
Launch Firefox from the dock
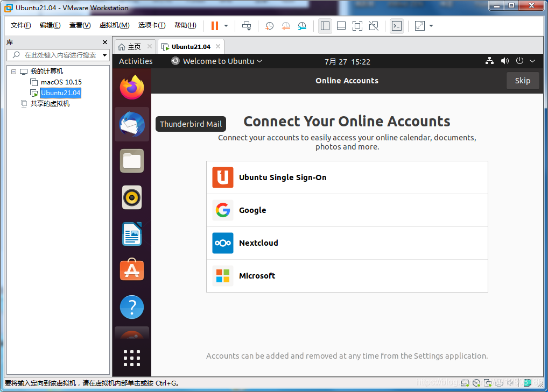(x=132, y=87)
